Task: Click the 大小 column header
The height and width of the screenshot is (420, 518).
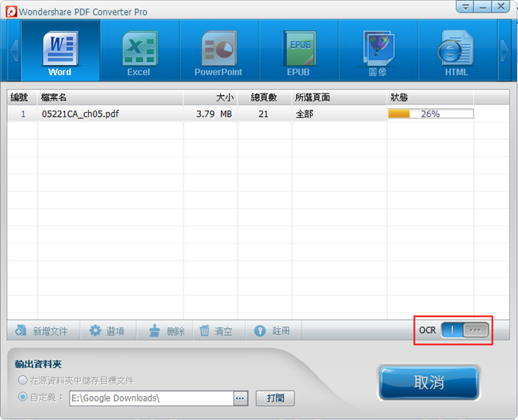Action: coord(210,97)
